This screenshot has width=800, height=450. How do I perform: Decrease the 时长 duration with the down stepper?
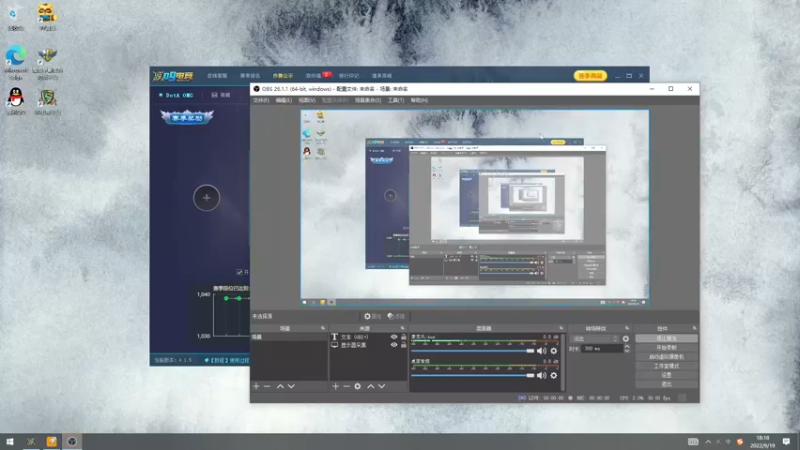pos(627,351)
